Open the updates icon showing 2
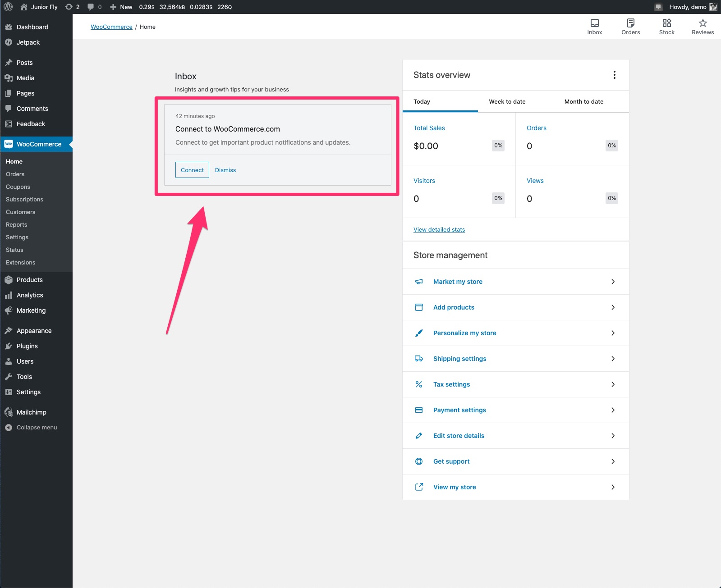 (x=69, y=7)
